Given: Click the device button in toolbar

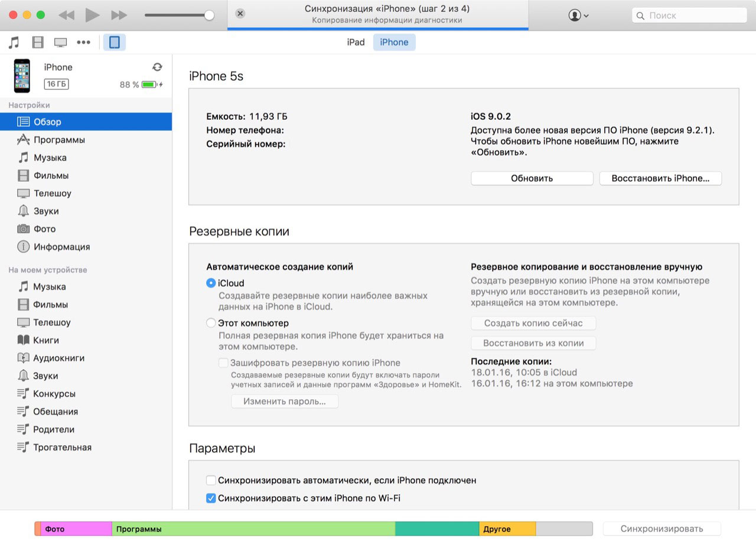Looking at the screenshot, I should click(x=115, y=43).
